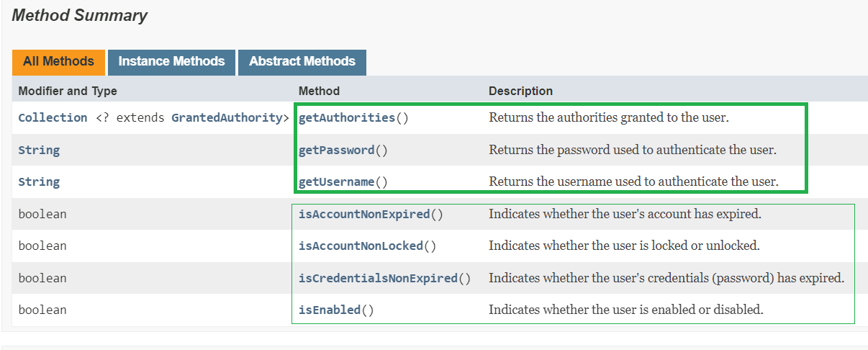868x350 pixels.
Task: Click the description text of getAuthorities
Action: pos(609,117)
